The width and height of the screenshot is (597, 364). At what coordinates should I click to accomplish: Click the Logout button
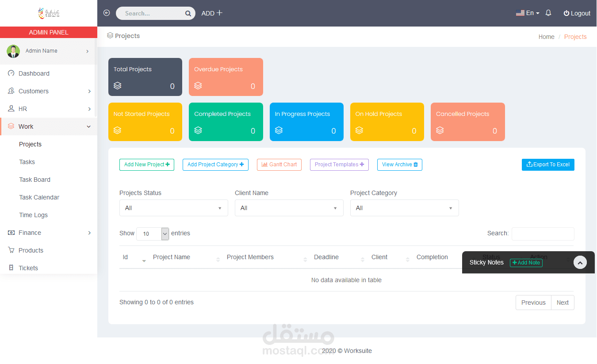click(x=577, y=13)
